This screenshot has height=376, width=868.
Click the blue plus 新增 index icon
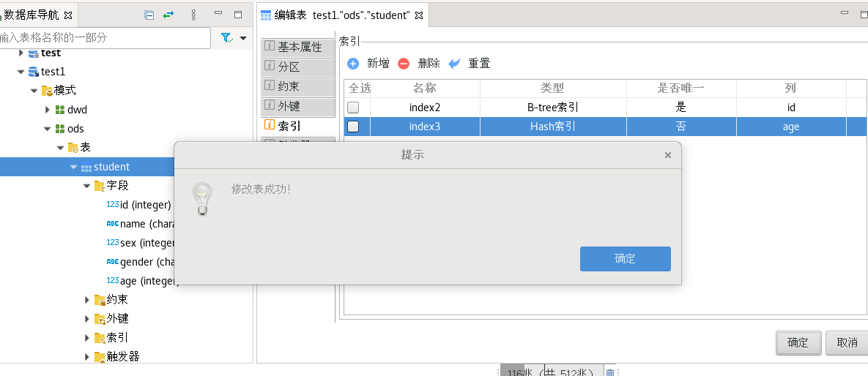point(353,64)
